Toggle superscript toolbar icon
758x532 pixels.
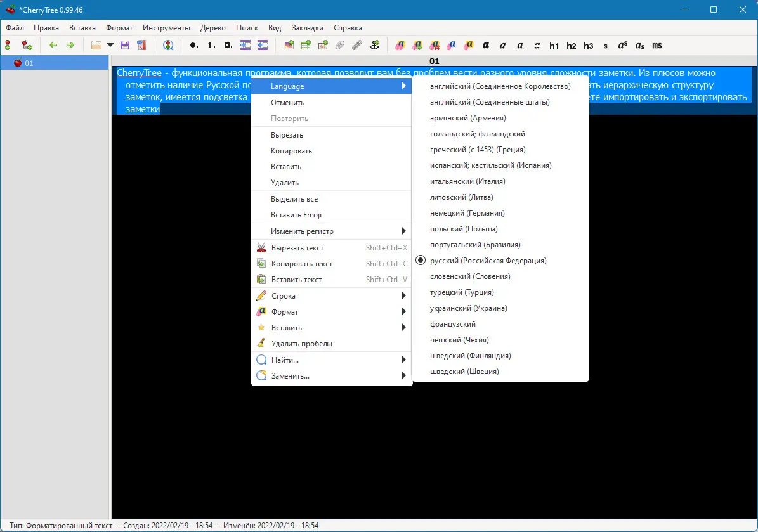point(623,46)
